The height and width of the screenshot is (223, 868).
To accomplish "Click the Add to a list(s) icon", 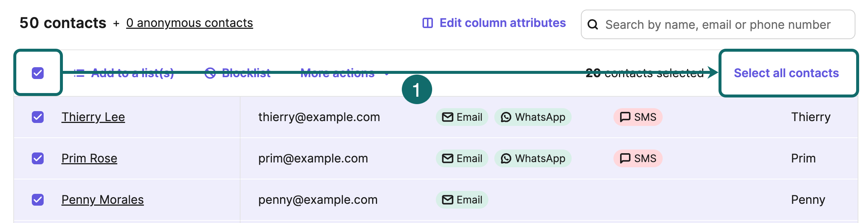I will (79, 73).
